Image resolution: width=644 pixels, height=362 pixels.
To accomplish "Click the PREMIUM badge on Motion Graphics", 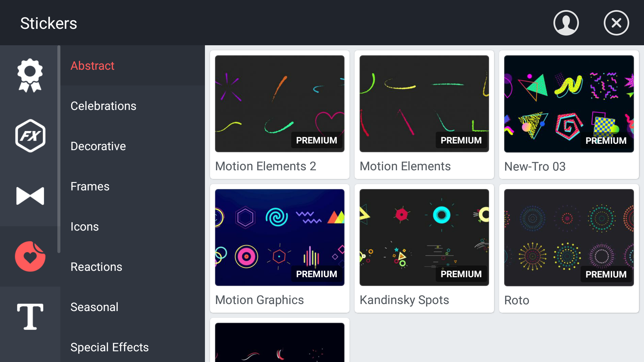I will (x=316, y=274).
